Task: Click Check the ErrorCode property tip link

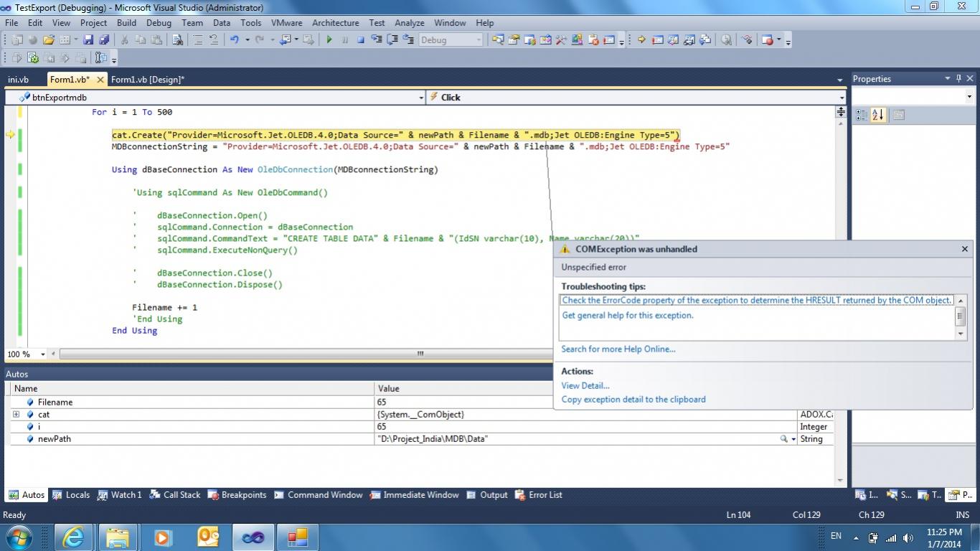Action: 757,301
